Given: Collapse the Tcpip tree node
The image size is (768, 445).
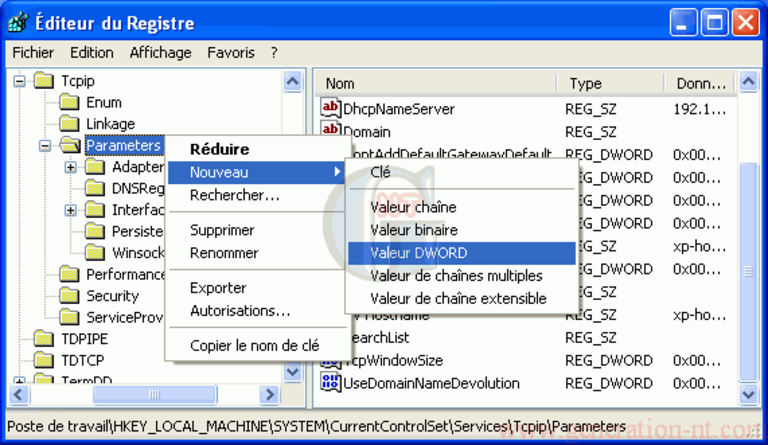Looking at the screenshot, I should tap(19, 81).
